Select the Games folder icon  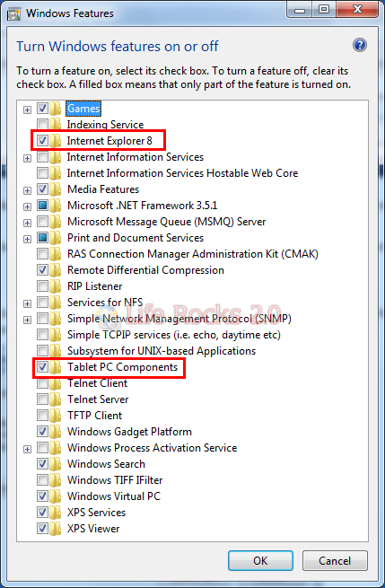(x=56, y=109)
